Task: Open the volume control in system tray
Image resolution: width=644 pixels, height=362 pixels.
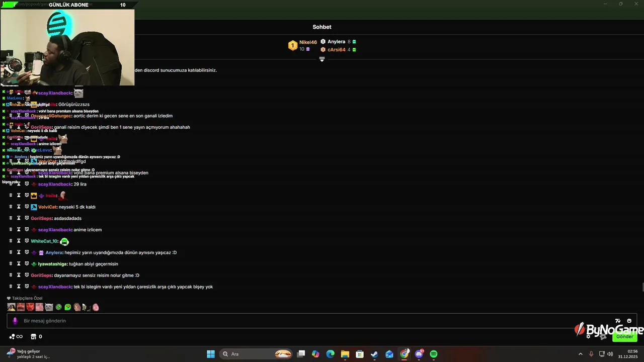Action: [x=611, y=354]
